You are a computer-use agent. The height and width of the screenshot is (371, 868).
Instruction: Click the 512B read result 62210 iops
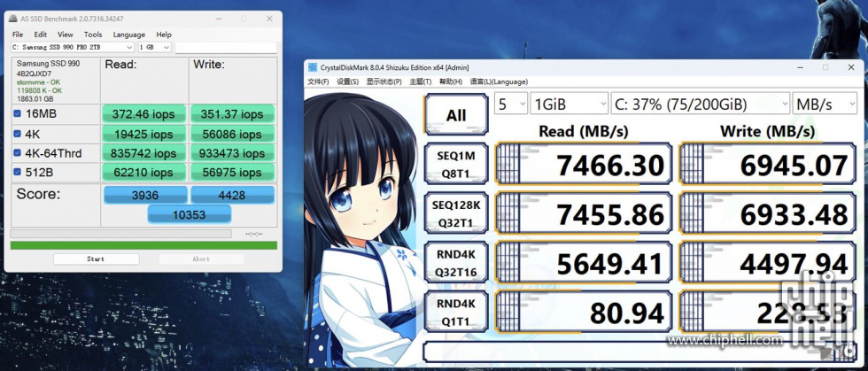pos(143,172)
